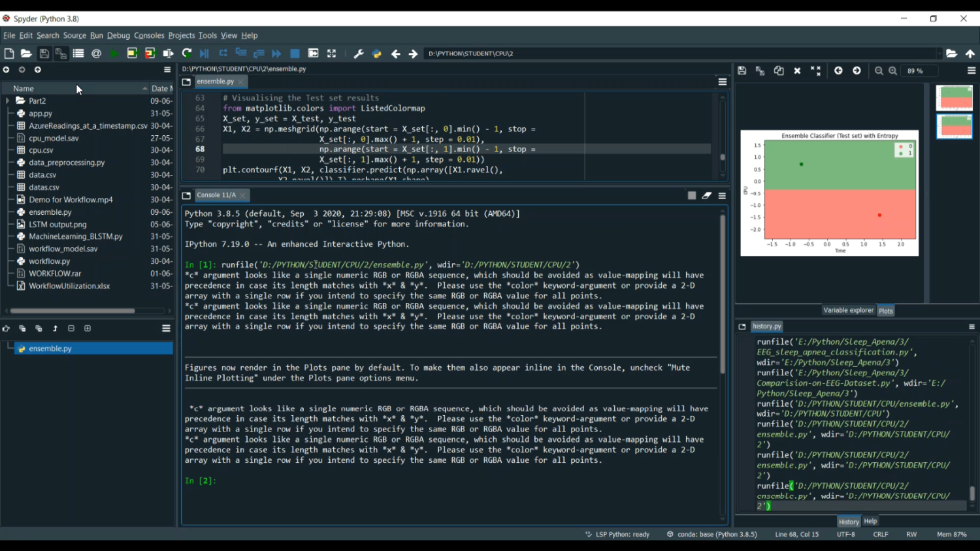Screen dimensions: 980x551
Task: Clear the console with the eraser icon
Action: click(x=707, y=195)
